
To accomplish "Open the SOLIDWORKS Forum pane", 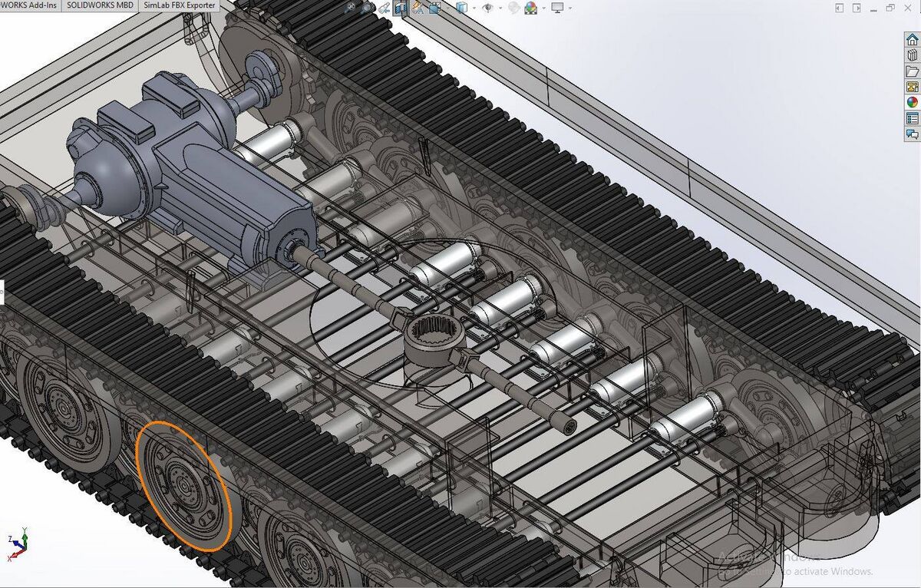I will tap(912, 134).
